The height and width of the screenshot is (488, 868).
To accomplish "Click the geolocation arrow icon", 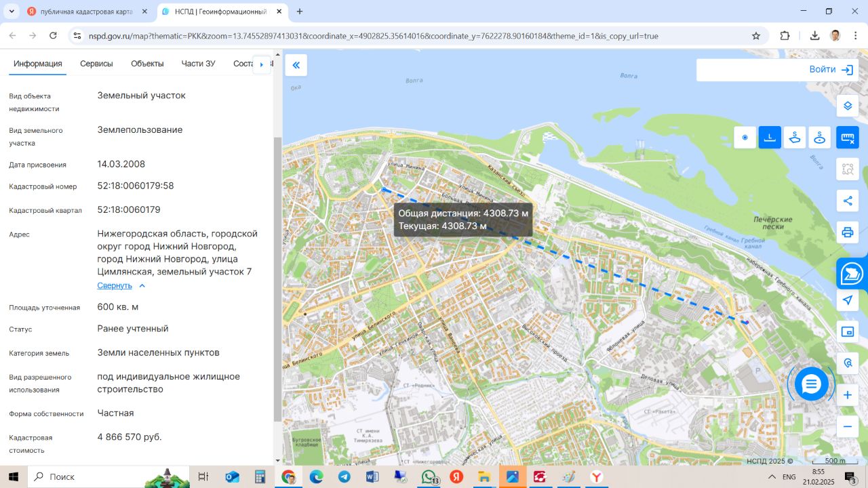I will point(847,300).
